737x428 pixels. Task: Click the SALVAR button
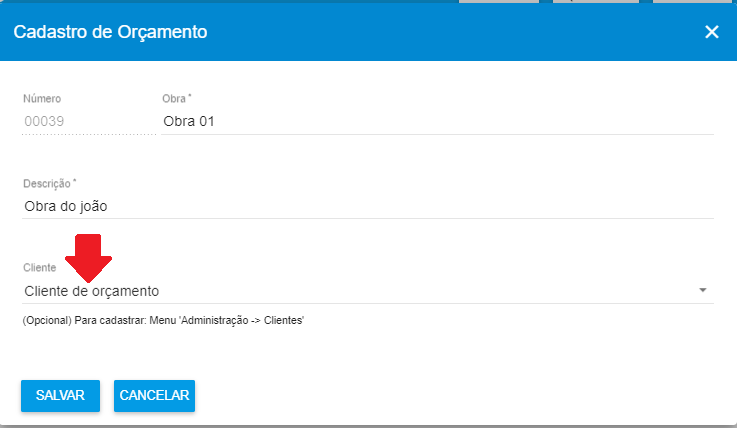[x=60, y=396]
